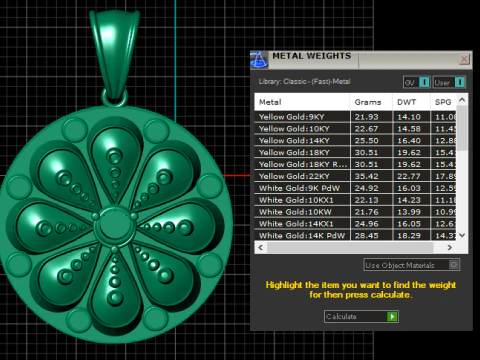Select the round pendant center bead

tap(114, 226)
